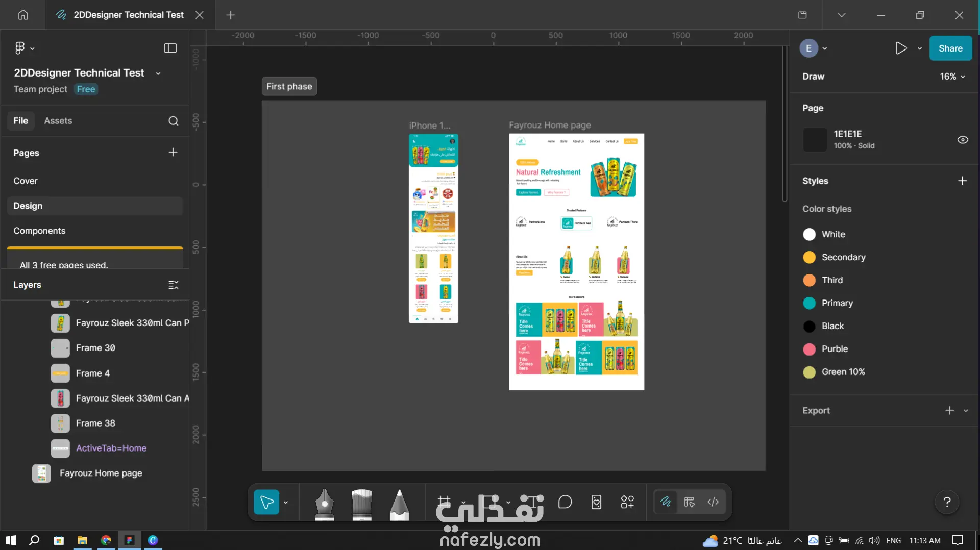Collapse all layers using the Layers icon

174,285
